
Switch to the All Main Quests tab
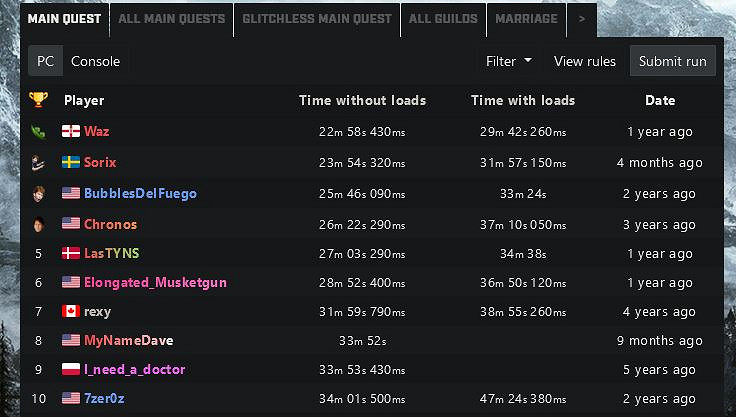point(172,18)
